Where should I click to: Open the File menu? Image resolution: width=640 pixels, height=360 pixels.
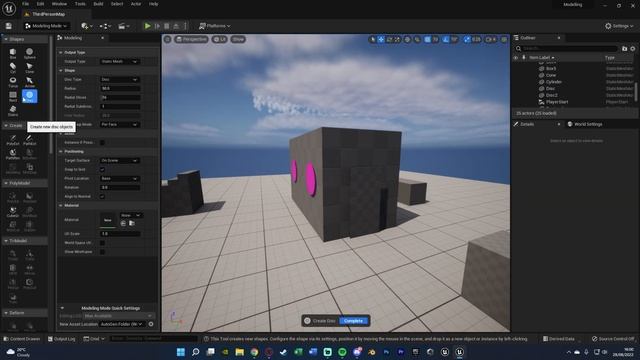25,4
